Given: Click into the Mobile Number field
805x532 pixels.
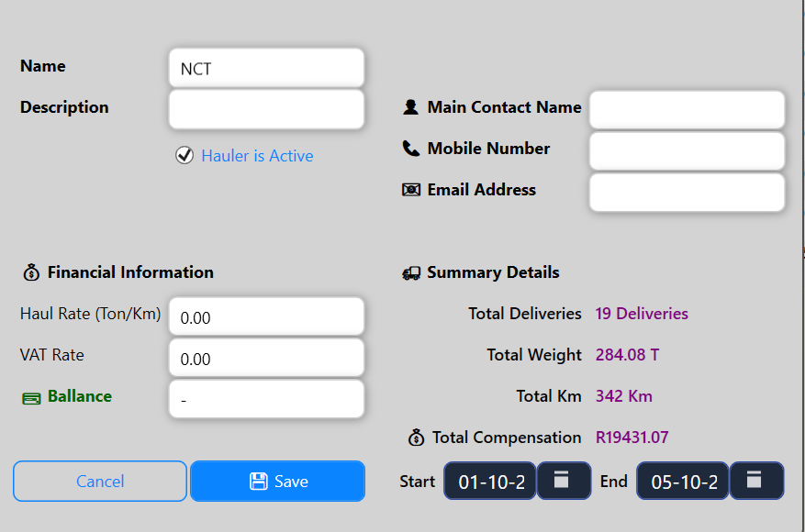Looking at the screenshot, I should coord(687,150).
